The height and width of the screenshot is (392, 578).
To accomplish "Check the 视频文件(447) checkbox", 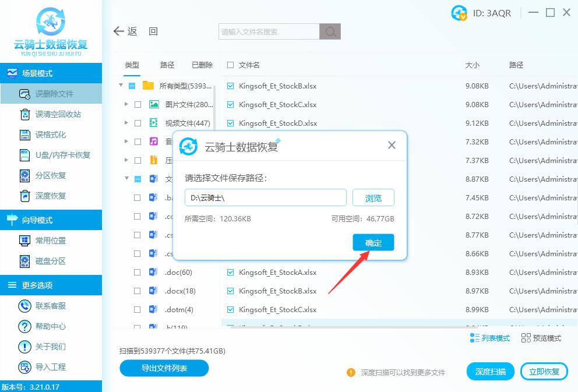I will [x=138, y=123].
